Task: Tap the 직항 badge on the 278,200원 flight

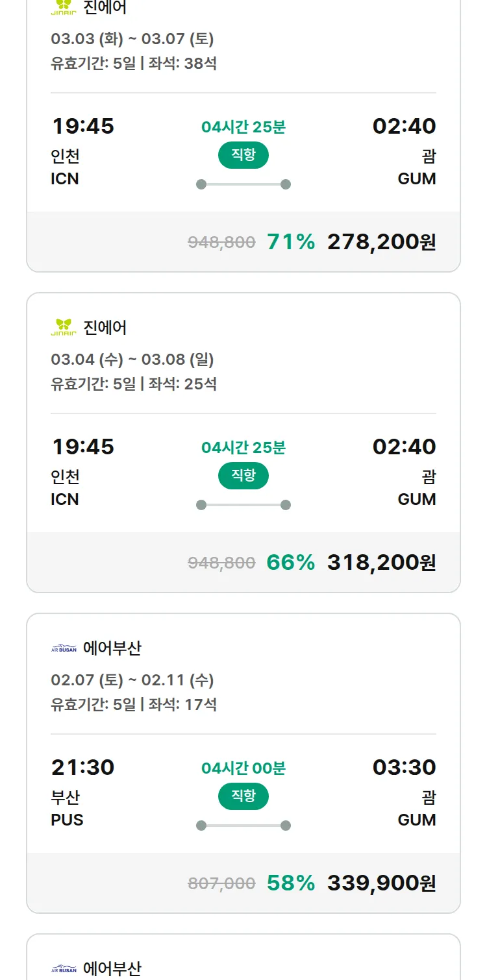Action: point(243,155)
